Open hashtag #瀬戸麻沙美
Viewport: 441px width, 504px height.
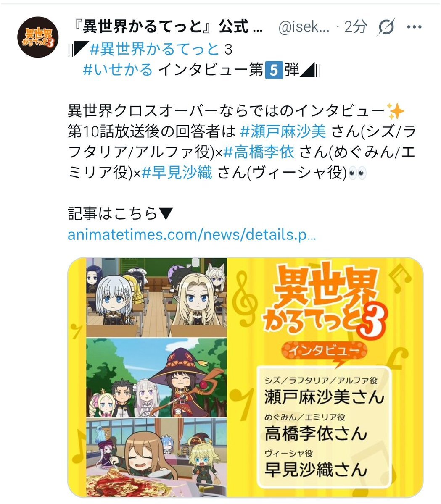point(283,131)
